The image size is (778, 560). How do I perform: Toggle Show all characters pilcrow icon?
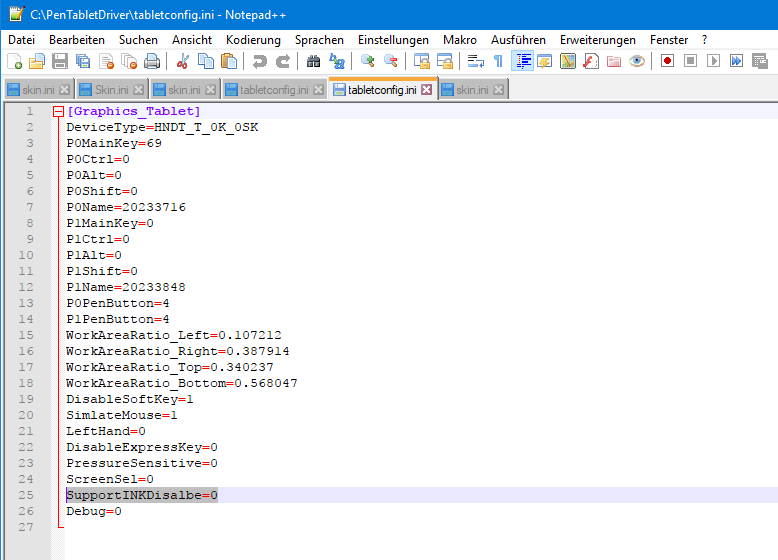coord(498,62)
